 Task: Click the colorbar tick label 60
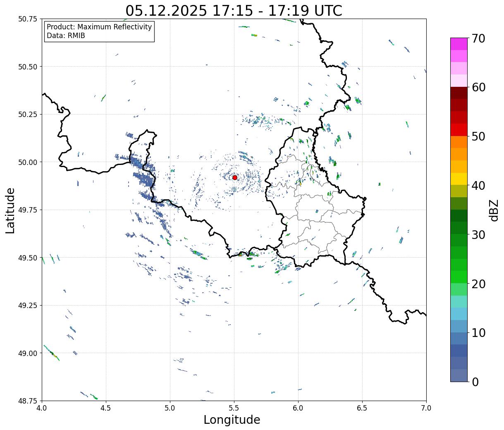[x=478, y=87]
